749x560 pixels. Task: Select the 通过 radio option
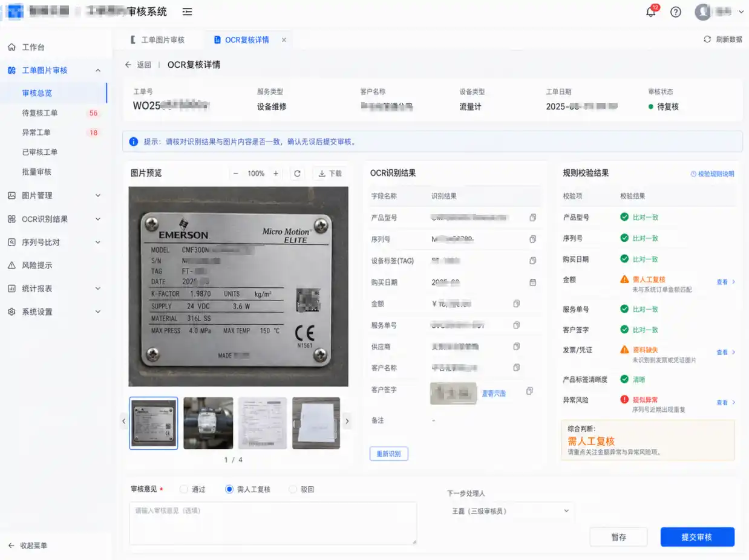point(184,489)
